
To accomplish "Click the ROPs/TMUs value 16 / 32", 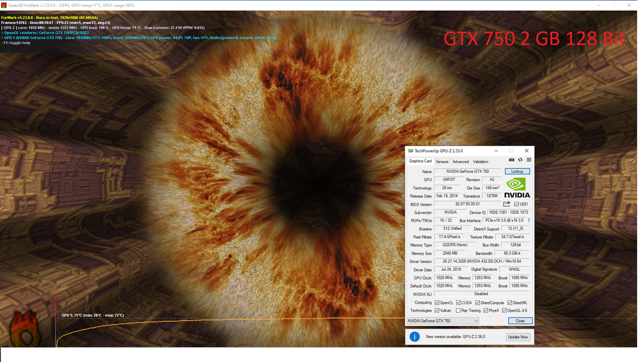I will pos(445,221).
